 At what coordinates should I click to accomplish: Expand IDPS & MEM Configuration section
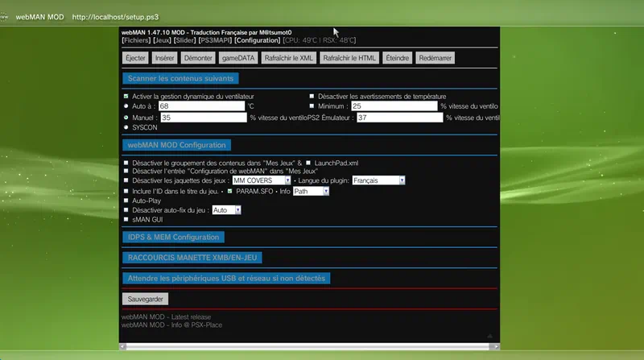pos(173,237)
